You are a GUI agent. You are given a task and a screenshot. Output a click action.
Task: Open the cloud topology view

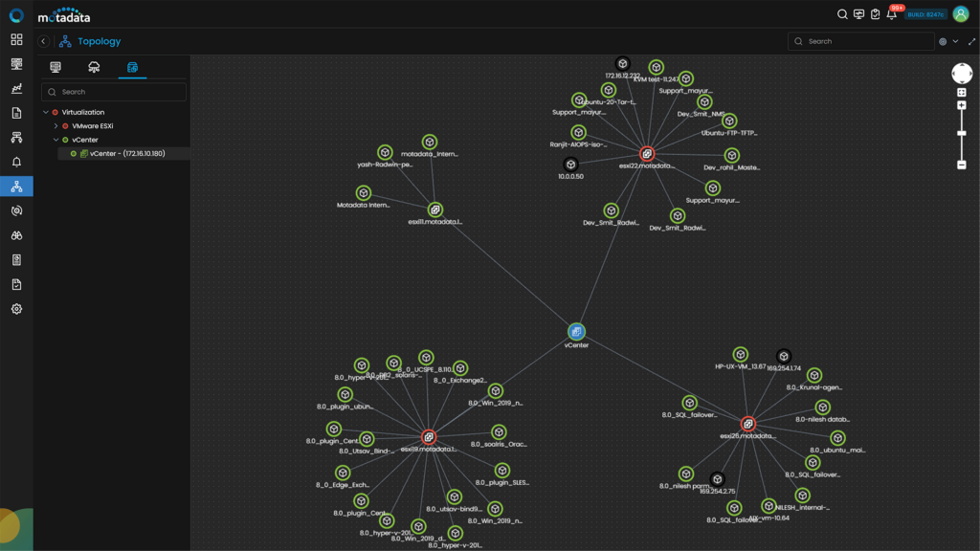[94, 68]
